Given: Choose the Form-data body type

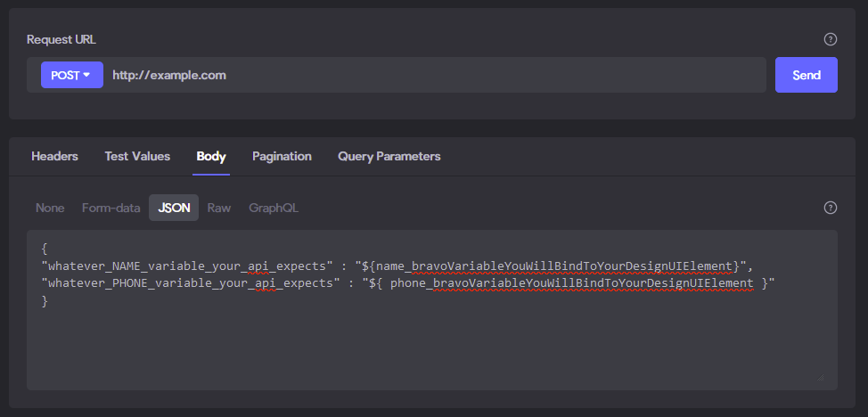Looking at the screenshot, I should pos(111,208).
